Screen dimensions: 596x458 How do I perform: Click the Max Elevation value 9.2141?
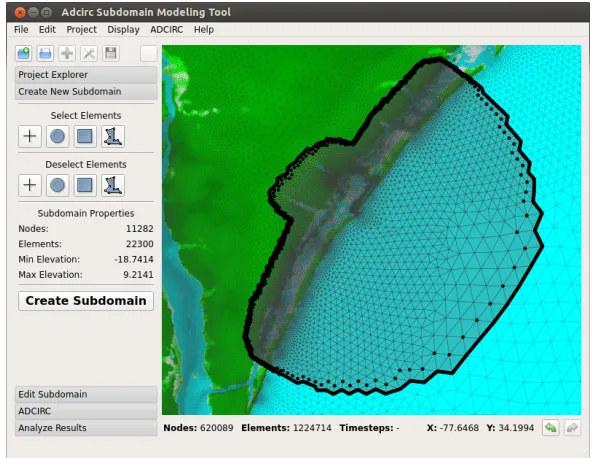138,274
